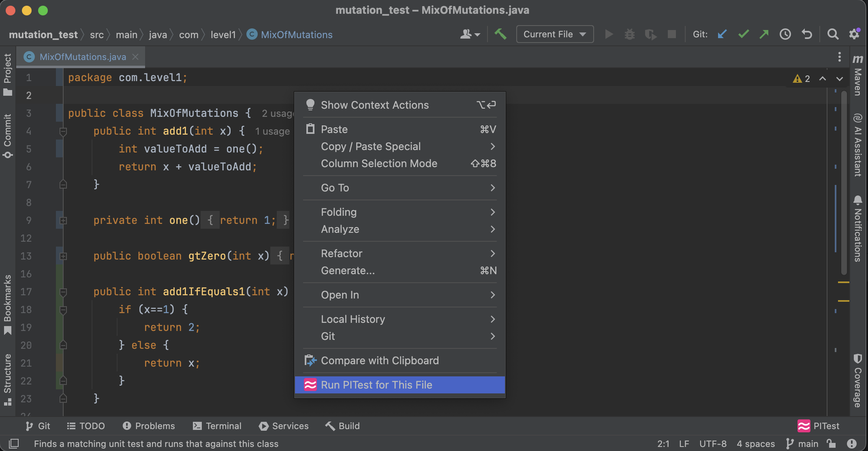Click the UTF-8 encoding indicator
The image size is (868, 451).
[713, 444]
